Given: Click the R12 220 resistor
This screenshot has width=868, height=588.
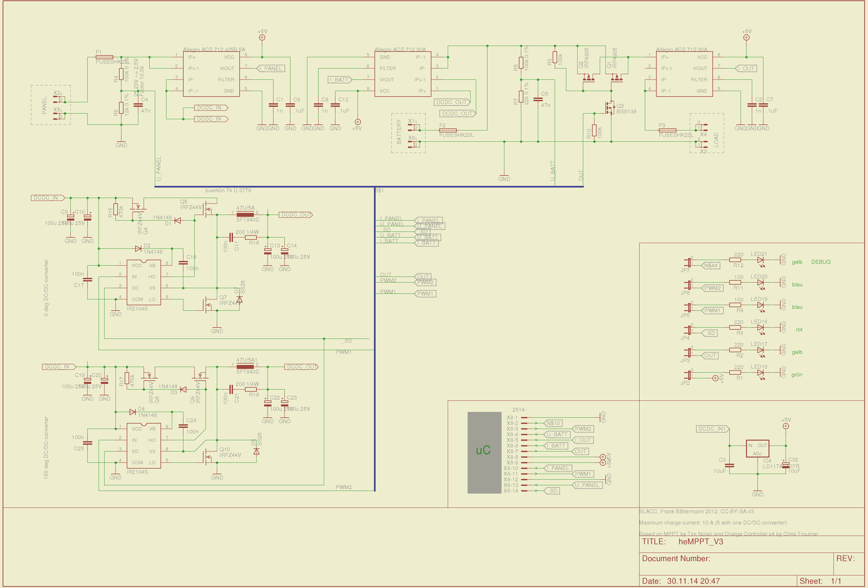Looking at the screenshot, I should (735, 260).
